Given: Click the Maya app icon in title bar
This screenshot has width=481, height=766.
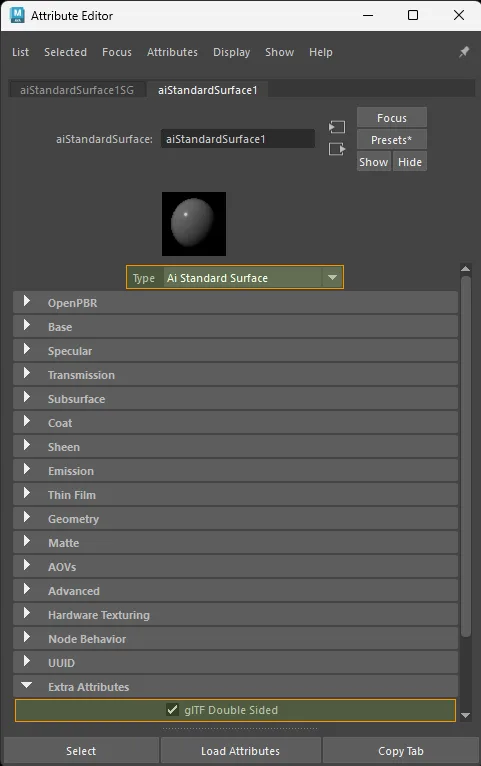Looking at the screenshot, I should tap(17, 15).
